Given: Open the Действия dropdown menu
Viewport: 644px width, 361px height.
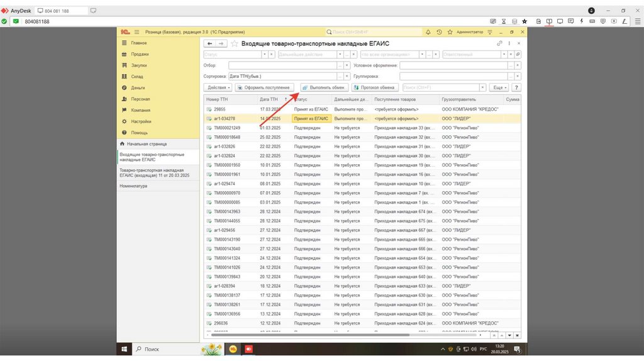Looking at the screenshot, I should click(218, 87).
